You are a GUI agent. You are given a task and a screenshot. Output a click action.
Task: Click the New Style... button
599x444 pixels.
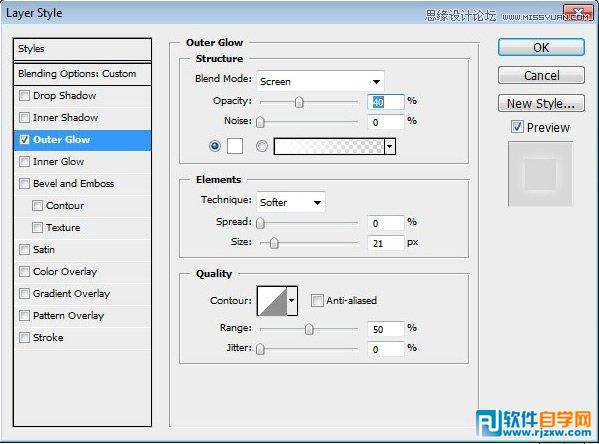(541, 104)
